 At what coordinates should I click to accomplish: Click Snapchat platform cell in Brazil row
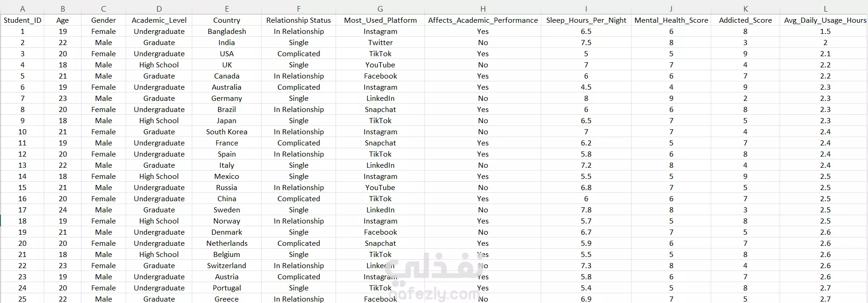tap(380, 109)
